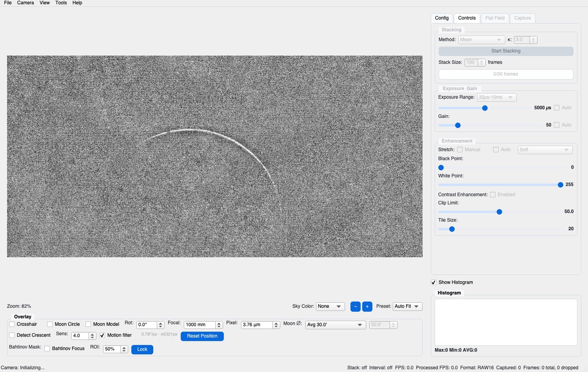Click the Gain slider handle
This screenshot has width=588, height=372.
[458, 125]
